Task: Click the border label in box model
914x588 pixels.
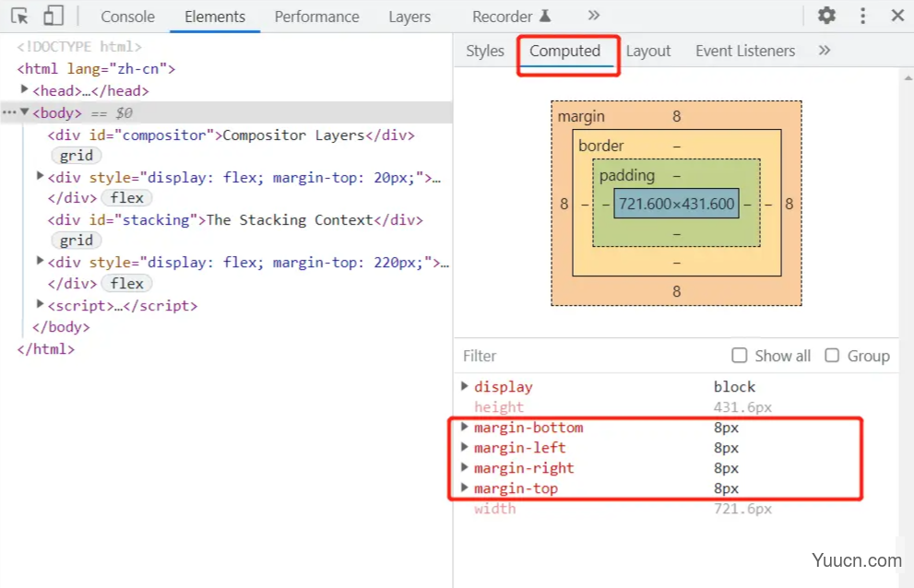Action: point(600,146)
